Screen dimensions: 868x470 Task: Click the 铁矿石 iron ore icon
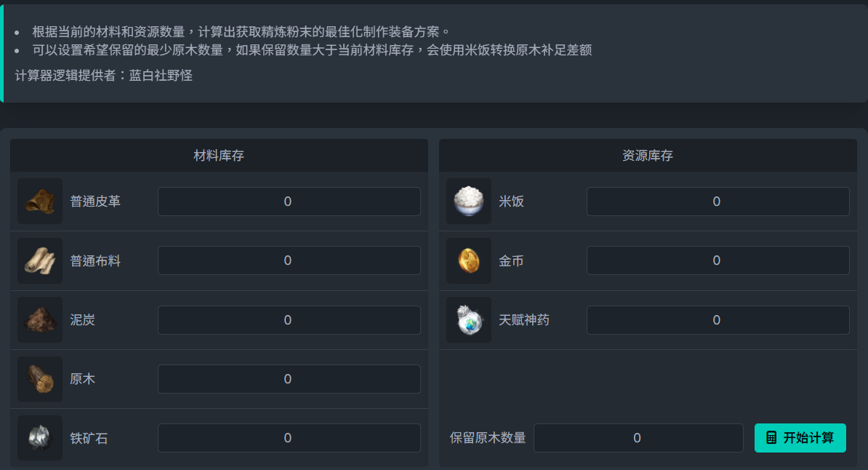[x=40, y=438]
